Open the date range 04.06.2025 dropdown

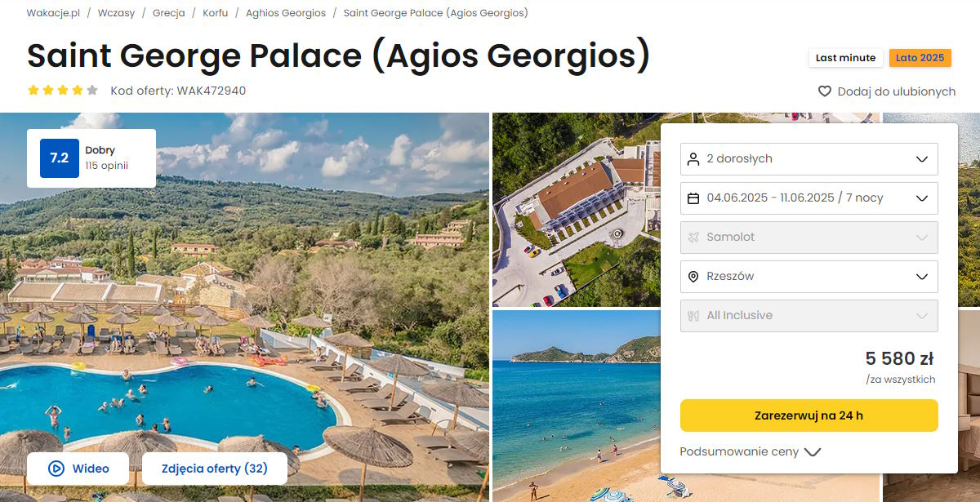[x=808, y=198]
